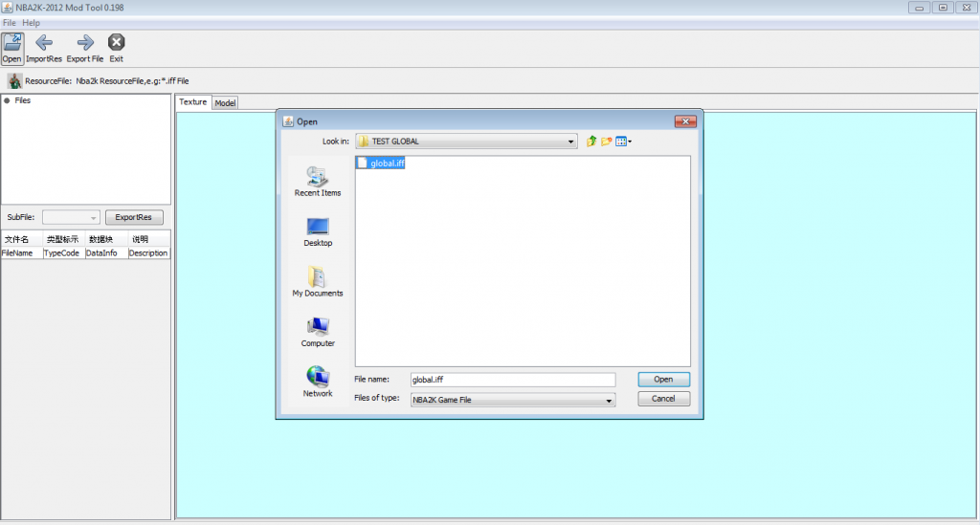Click the Export File arrow icon
Viewport: 980px width, 525px height.
(85, 42)
